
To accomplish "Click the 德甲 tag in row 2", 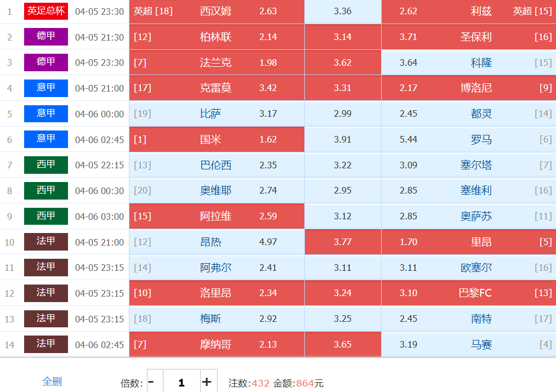I will 46,37.
